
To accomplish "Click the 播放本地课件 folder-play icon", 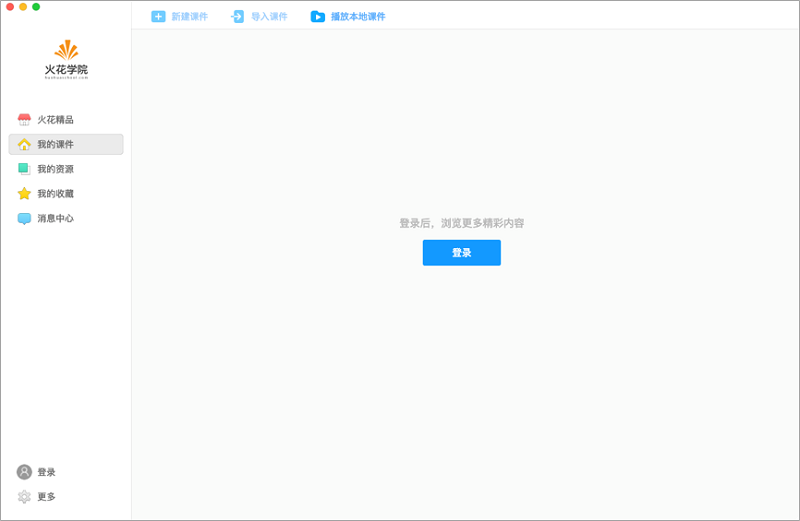I will click(317, 16).
